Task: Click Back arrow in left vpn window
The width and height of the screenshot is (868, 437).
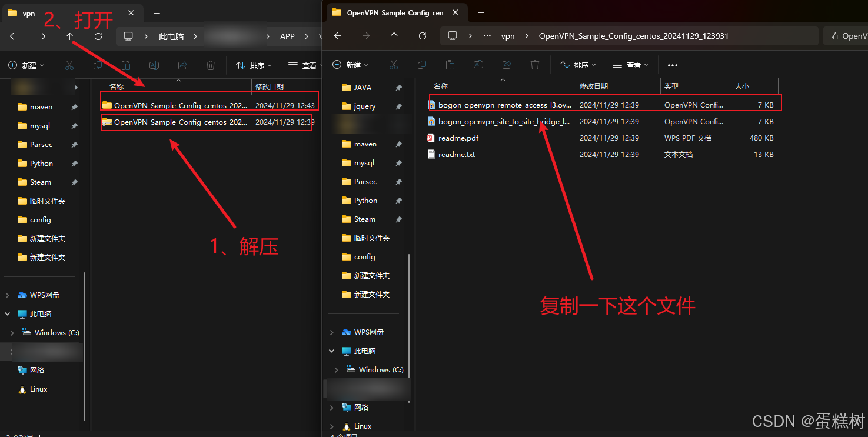Action: coord(14,36)
